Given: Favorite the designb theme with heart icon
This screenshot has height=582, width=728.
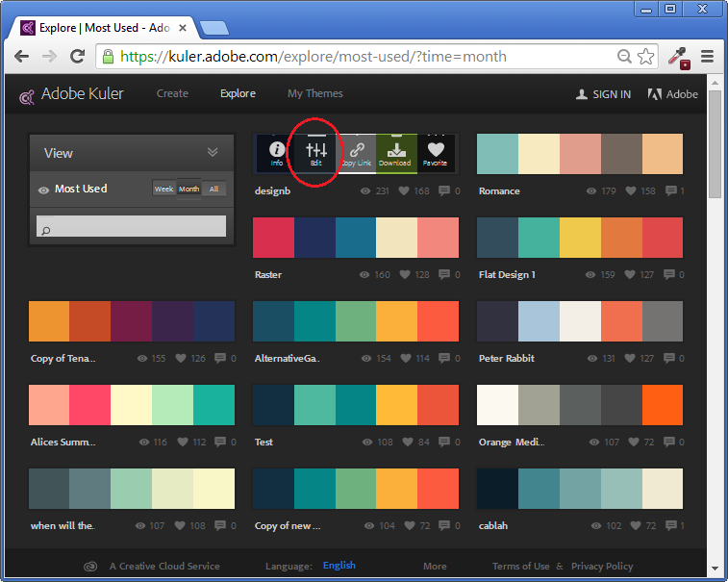Looking at the screenshot, I should pyautogui.click(x=436, y=154).
